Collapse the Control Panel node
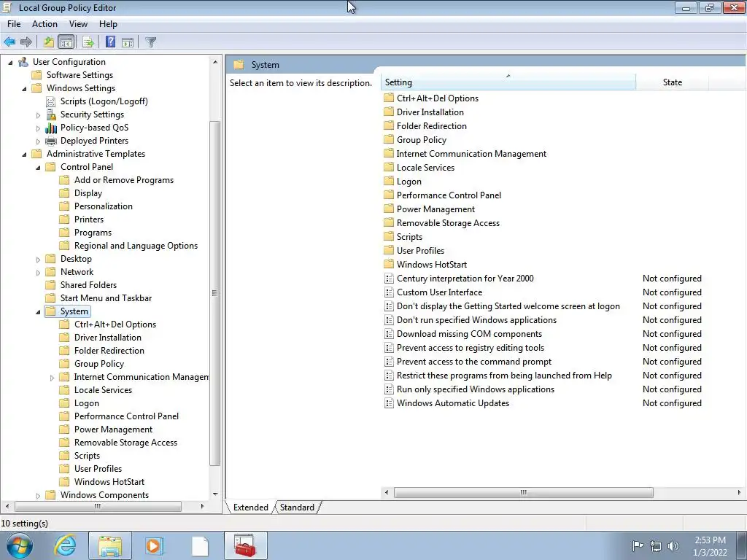The height and width of the screenshot is (560, 747). (38, 167)
